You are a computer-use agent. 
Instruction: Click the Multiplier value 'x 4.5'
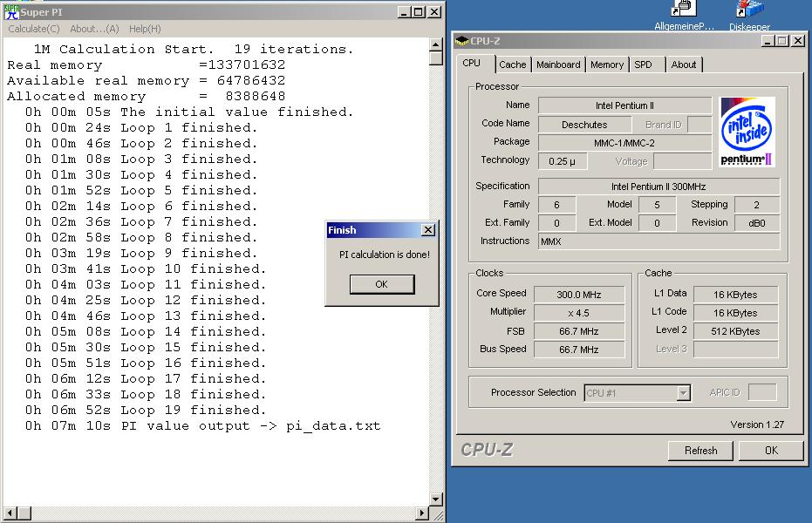[579, 313]
